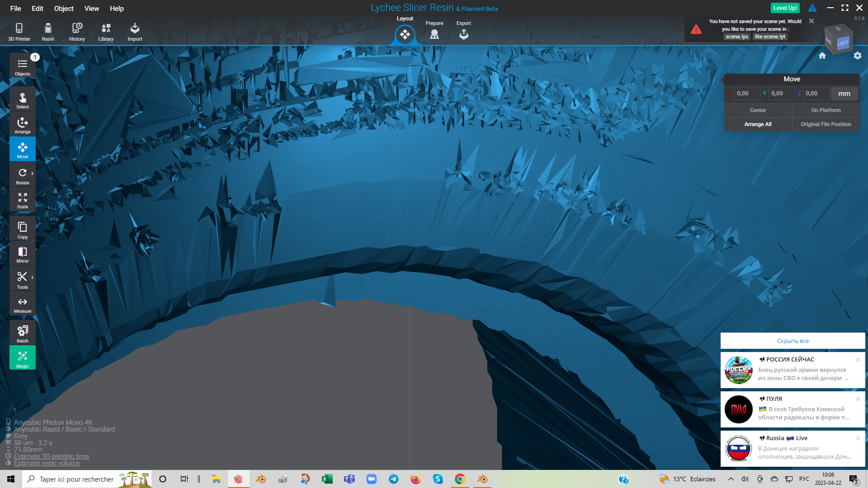Click the On Platform button
The image size is (868, 488).
coord(826,110)
